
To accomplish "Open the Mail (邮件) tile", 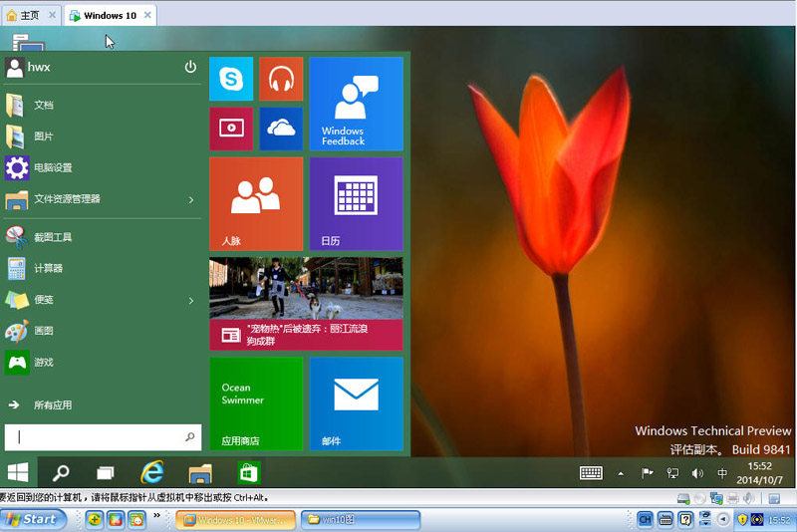I will point(357,403).
